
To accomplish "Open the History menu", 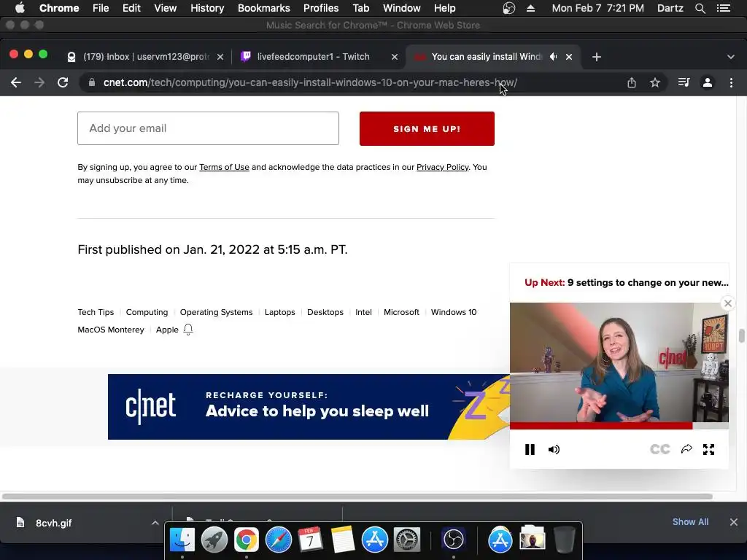I will pyautogui.click(x=207, y=8).
